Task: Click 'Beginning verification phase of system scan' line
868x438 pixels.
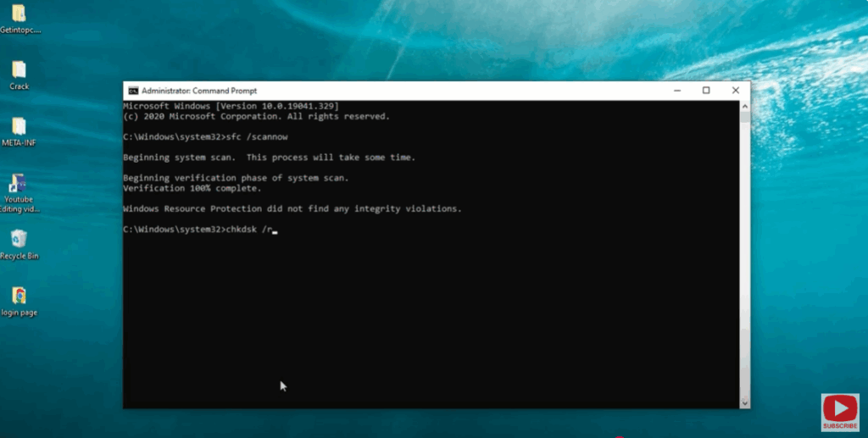Action: pos(236,178)
